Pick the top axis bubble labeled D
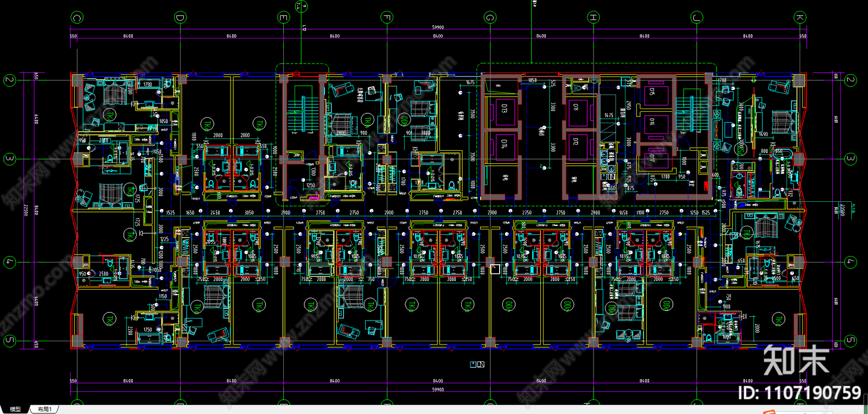 coord(180,18)
